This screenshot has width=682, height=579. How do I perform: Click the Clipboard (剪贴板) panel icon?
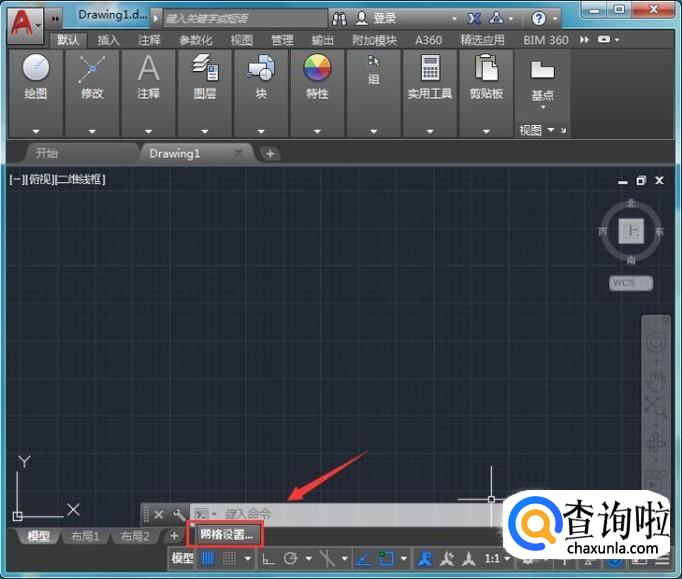(x=486, y=67)
